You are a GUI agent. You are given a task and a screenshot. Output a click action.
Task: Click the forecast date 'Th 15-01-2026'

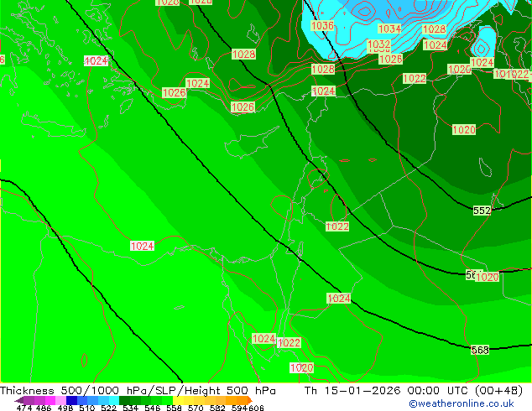tap(352, 391)
